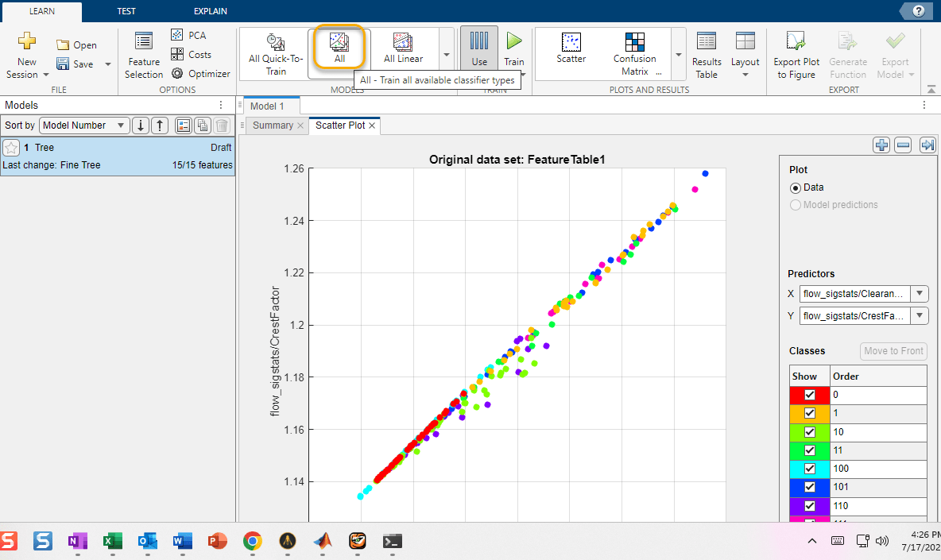Switch to the Summary tab
Screen dimensions: 941x560
click(273, 126)
